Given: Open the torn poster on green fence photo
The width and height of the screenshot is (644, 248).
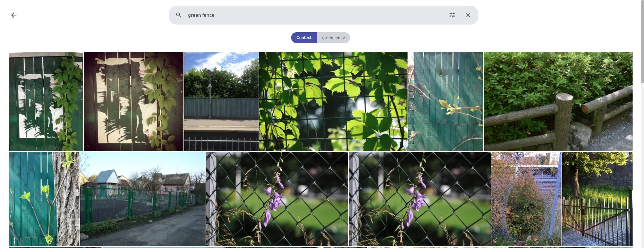Looking at the screenshot, I should 46,101.
